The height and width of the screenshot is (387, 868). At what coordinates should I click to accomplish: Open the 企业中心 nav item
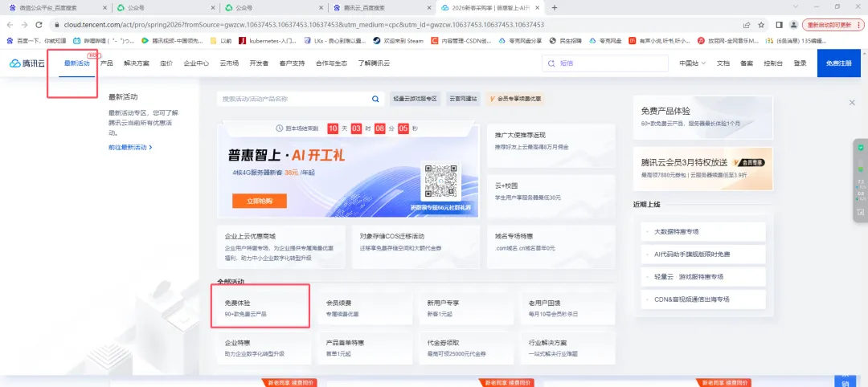tap(196, 63)
